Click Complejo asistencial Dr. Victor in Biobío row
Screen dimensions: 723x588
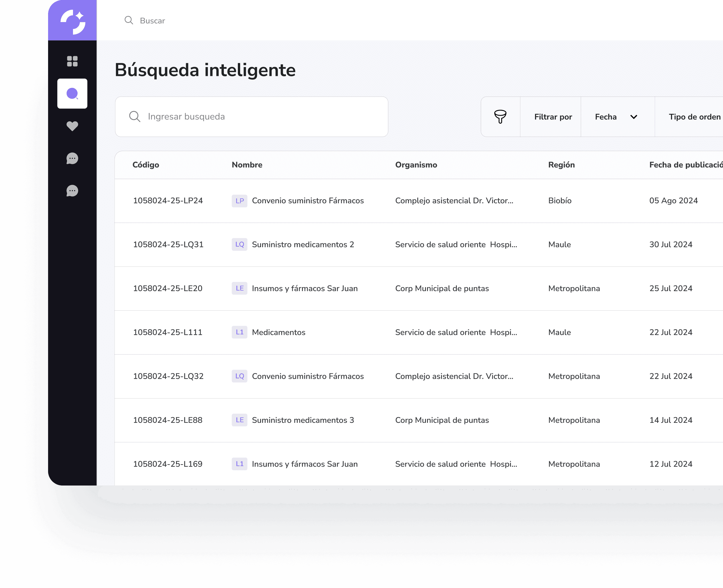click(454, 201)
